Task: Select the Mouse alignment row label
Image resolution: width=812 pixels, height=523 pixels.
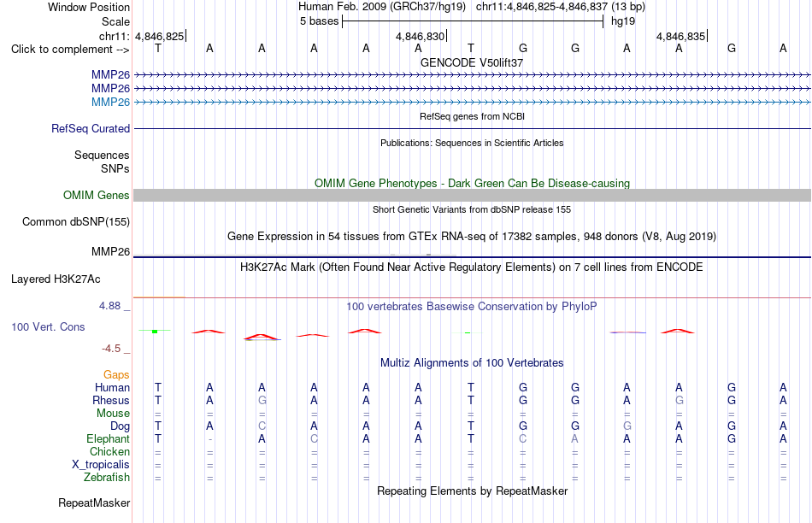Action: [x=113, y=414]
